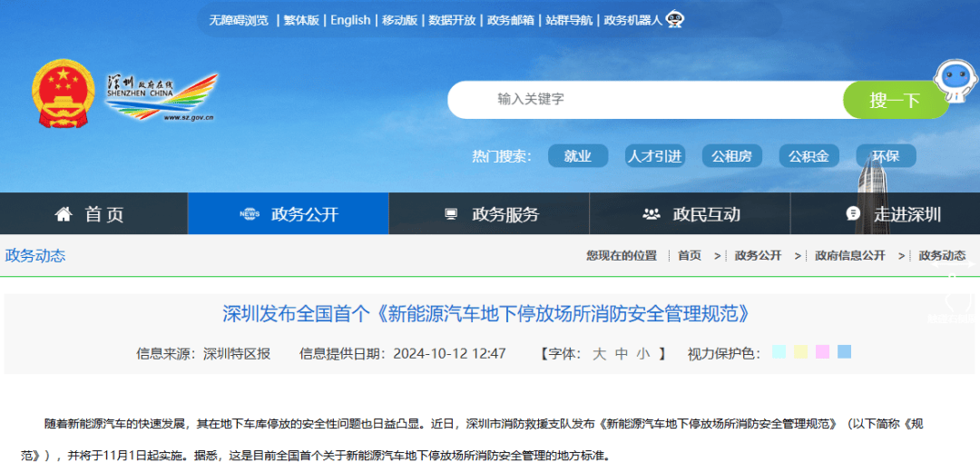980x473 pixels.
Task: Click the house icon beside 首页
Action: [64, 214]
